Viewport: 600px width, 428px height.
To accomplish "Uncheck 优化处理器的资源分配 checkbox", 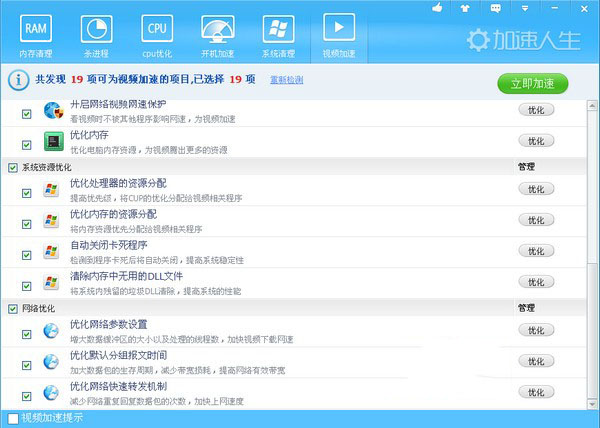I will [26, 193].
